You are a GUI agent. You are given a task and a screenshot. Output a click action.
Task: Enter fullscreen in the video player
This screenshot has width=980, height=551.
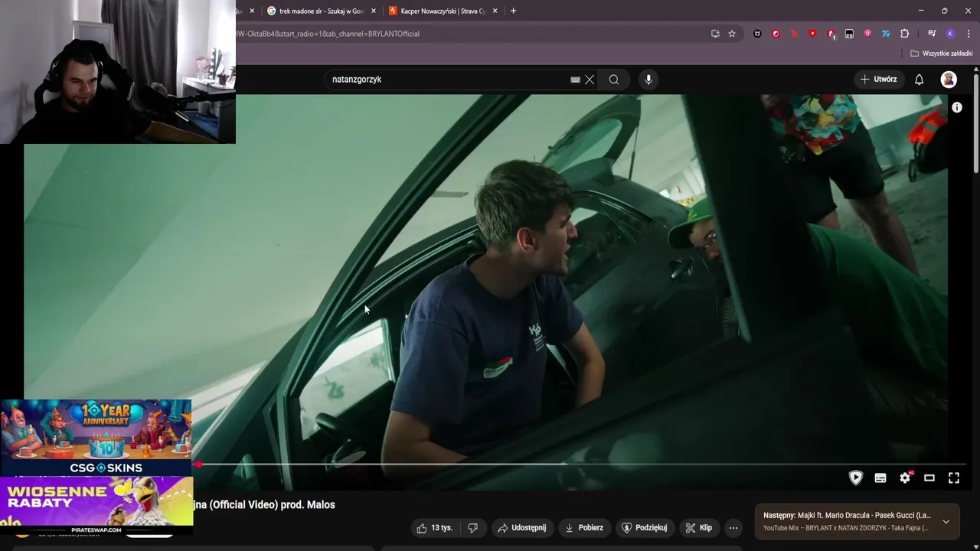click(x=954, y=478)
